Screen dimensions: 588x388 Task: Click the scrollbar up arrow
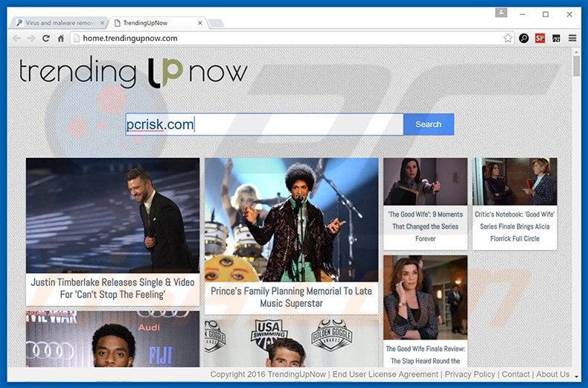[576, 52]
